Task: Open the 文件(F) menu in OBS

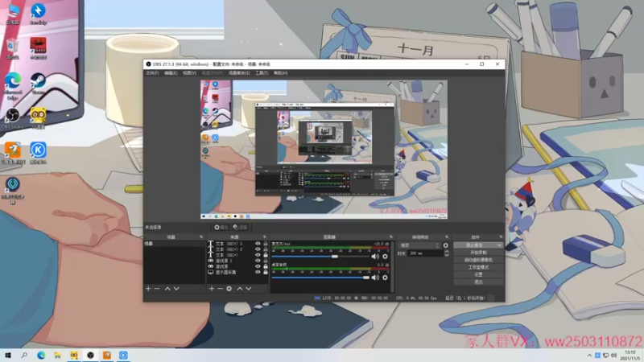Action: pos(152,73)
